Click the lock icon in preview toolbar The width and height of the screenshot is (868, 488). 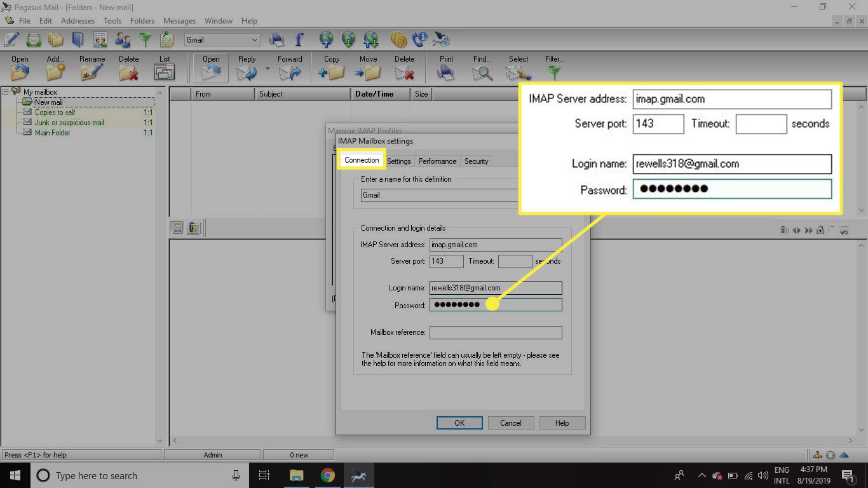pyautogui.click(x=820, y=230)
